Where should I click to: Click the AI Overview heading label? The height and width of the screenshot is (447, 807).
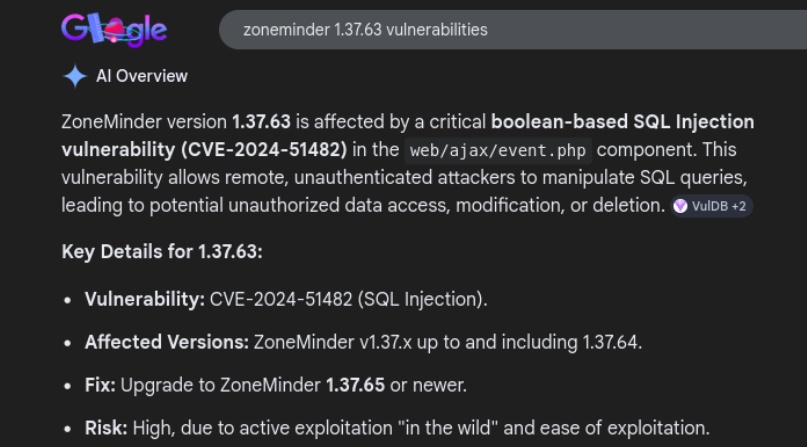pos(141,76)
